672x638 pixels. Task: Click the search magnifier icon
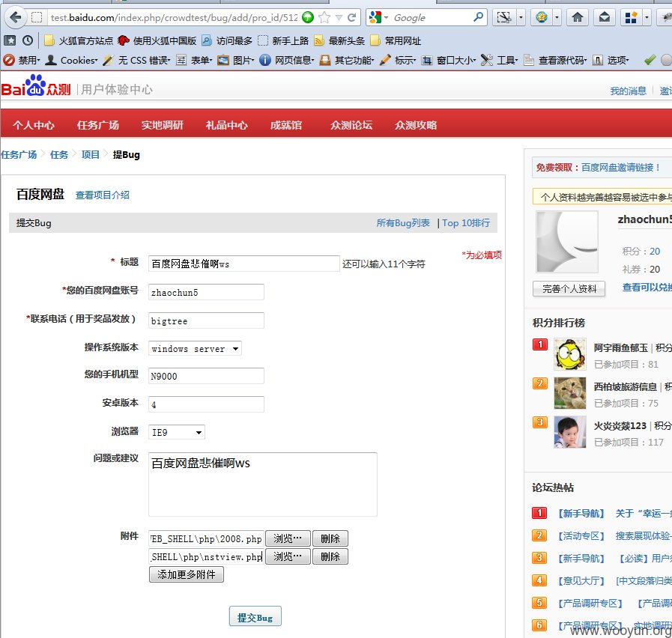pyautogui.click(x=478, y=17)
